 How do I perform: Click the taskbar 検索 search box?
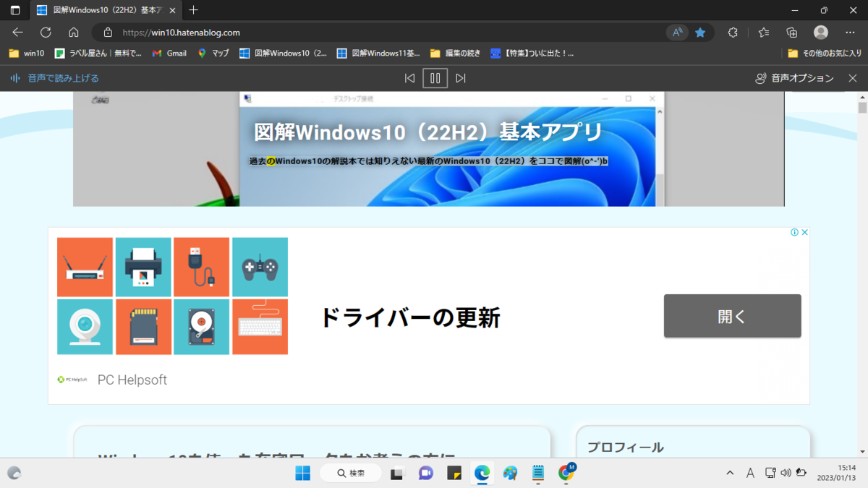[352, 473]
